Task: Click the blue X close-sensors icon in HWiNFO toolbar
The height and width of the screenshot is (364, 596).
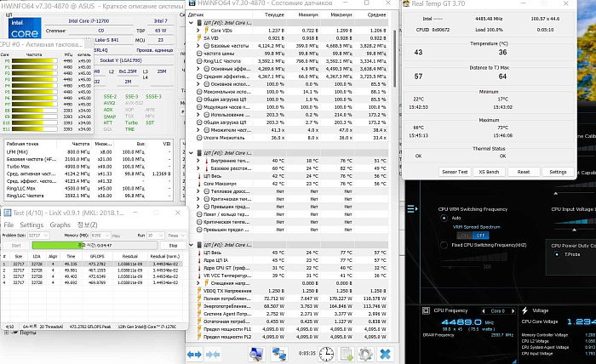Action: [385, 355]
